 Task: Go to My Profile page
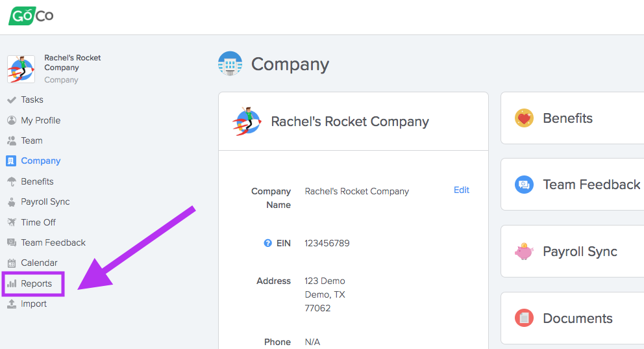(x=41, y=120)
